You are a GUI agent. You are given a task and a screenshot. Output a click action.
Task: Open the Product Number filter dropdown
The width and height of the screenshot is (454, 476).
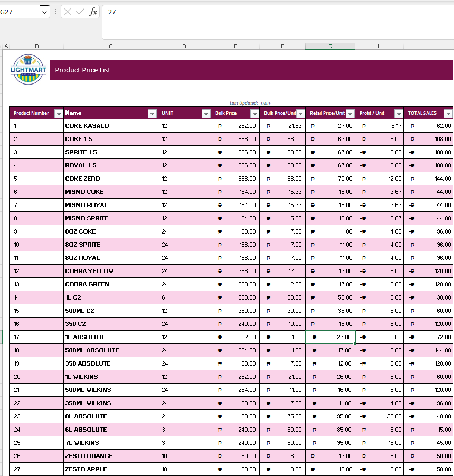(x=59, y=114)
